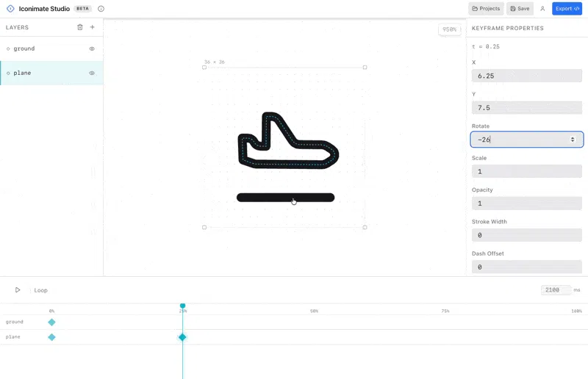Select the ground bar shape on canvas
Viewport: 588px width, 379px height.
(285, 198)
